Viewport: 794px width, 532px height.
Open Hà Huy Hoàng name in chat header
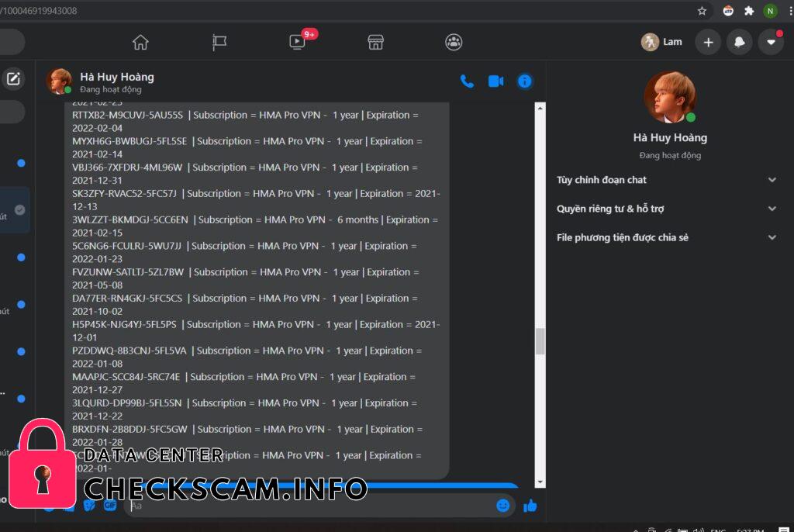[x=117, y=77]
